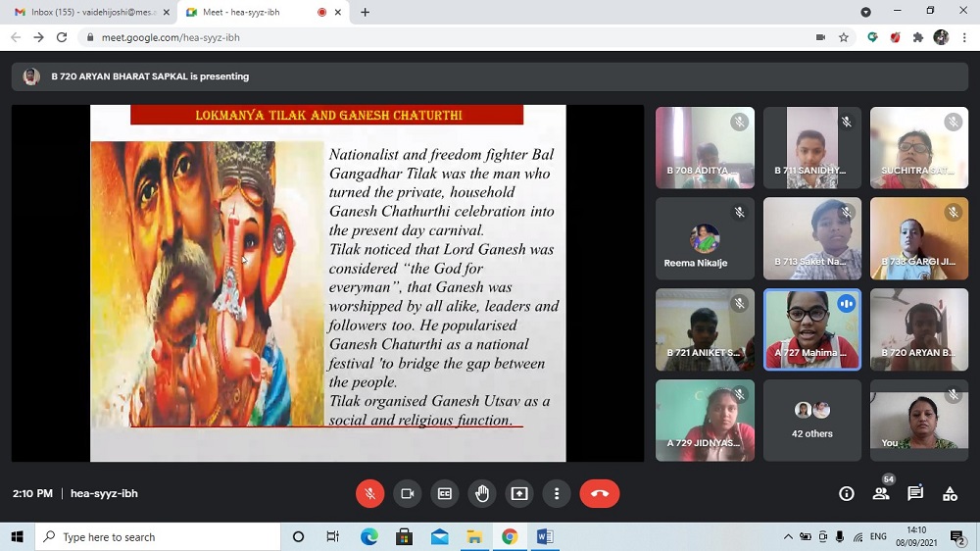Select the A 727 Mahima video tile
The image size is (980, 551).
point(811,329)
